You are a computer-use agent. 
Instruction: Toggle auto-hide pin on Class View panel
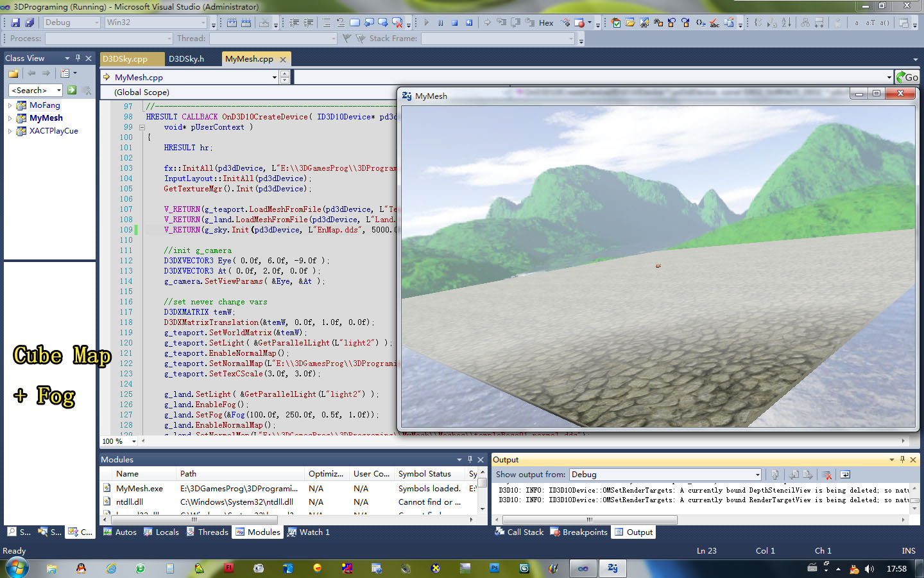click(x=78, y=58)
